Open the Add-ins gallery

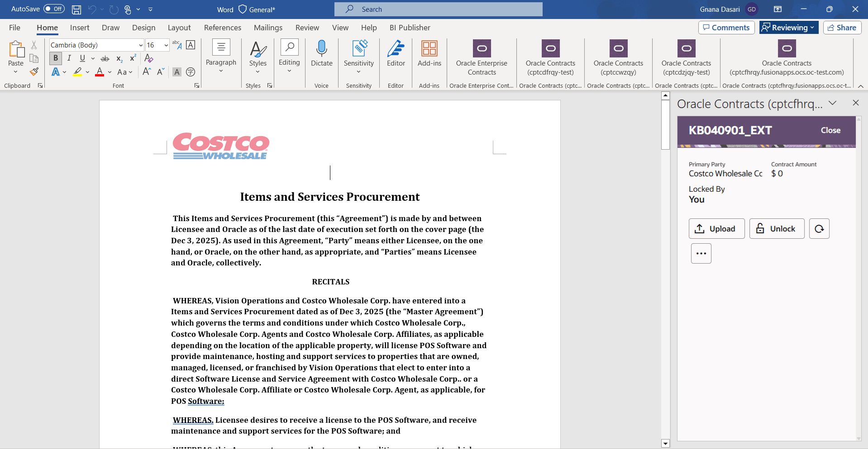[x=429, y=53]
